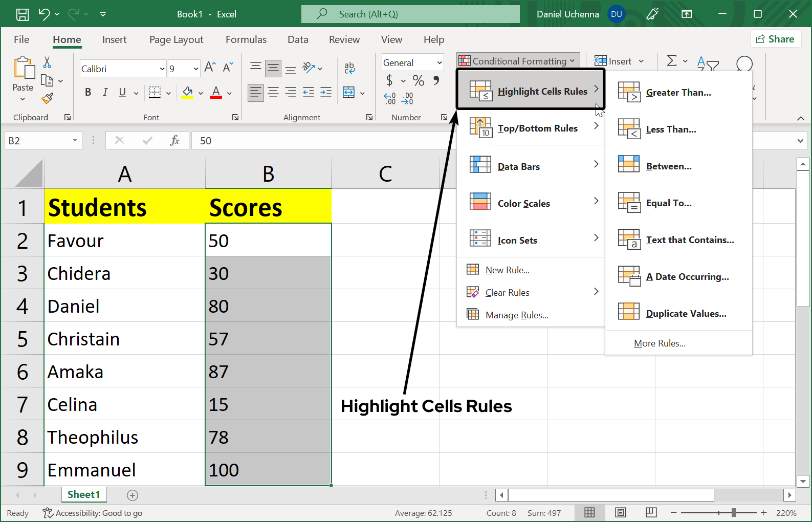The height and width of the screenshot is (522, 812).
Task: Expand the formula bar
Action: 800,141
